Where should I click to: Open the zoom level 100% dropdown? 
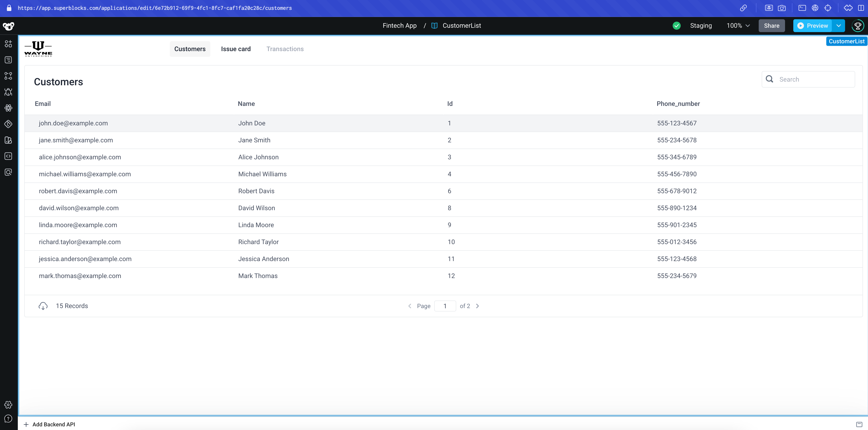point(738,25)
